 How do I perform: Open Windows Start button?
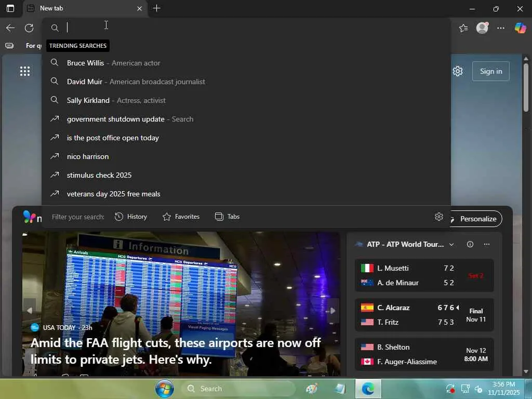click(x=165, y=389)
